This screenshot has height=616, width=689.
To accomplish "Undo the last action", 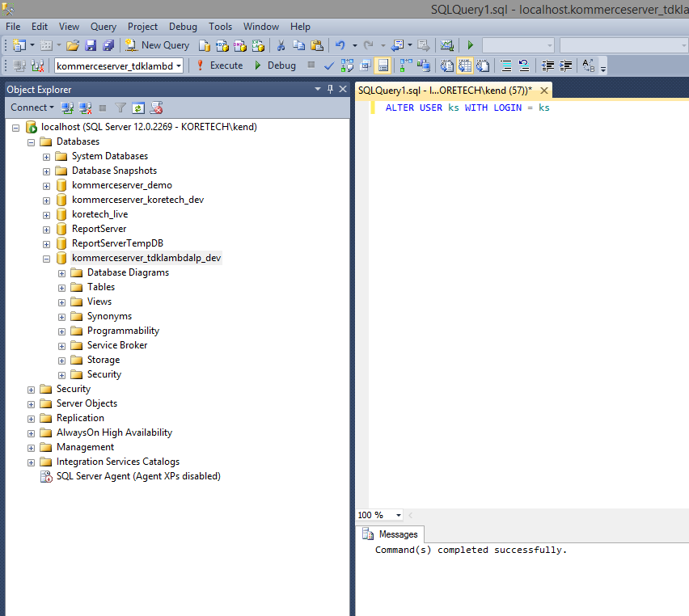I will coord(340,45).
